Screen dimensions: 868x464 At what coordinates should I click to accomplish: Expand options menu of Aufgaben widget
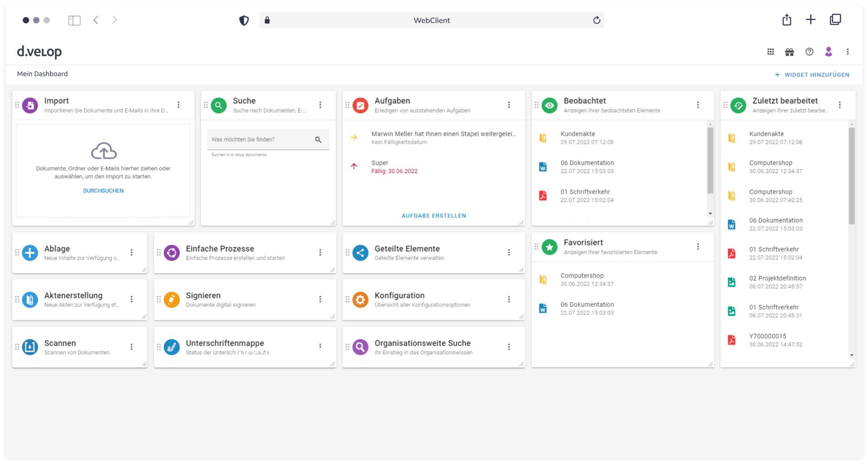pos(509,105)
